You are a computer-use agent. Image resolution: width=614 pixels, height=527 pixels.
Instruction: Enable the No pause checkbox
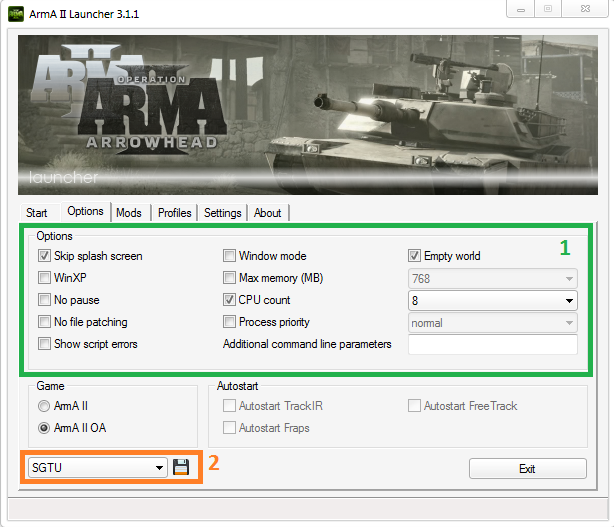[x=44, y=300]
